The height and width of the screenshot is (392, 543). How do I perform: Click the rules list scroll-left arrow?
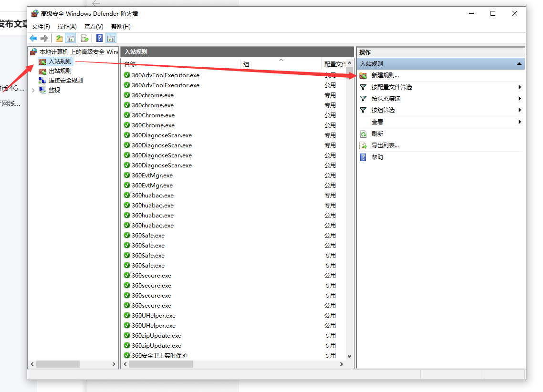125,364
